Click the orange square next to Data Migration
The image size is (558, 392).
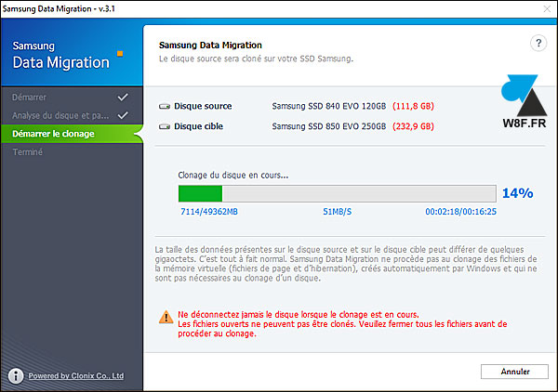[x=120, y=54]
